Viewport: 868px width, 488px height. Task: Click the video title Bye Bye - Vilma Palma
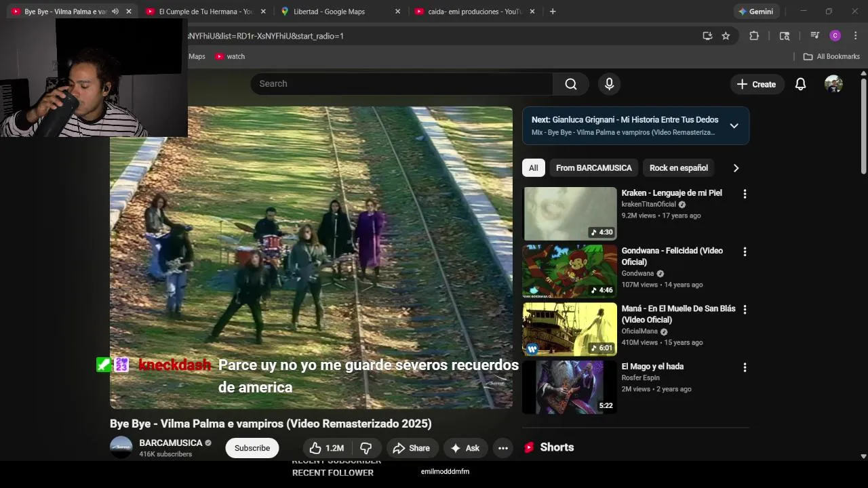point(271,424)
